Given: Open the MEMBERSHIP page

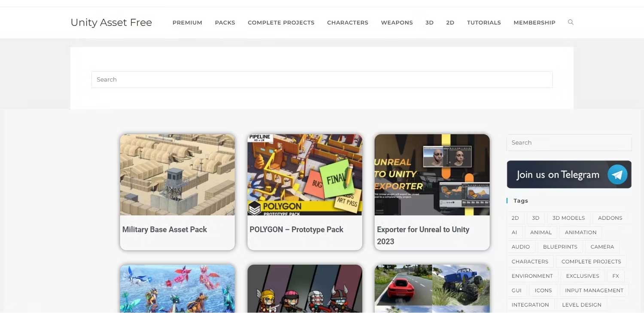Looking at the screenshot, I should pyautogui.click(x=534, y=22).
